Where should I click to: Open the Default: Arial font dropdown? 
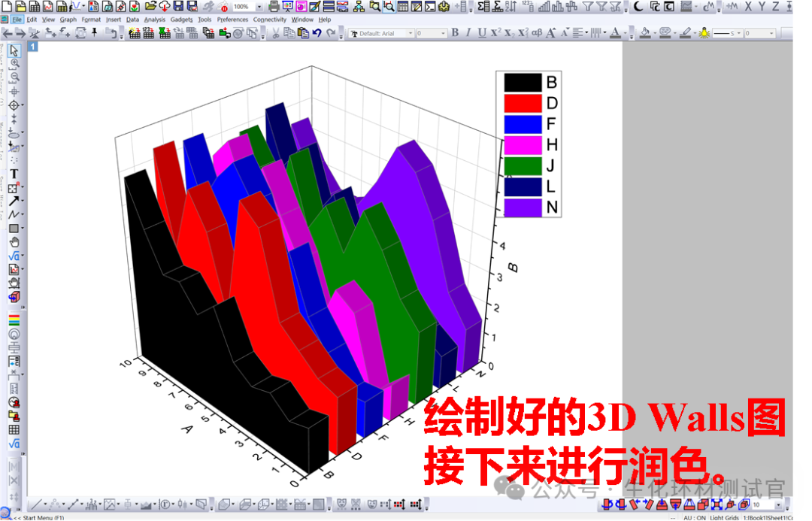(x=411, y=33)
